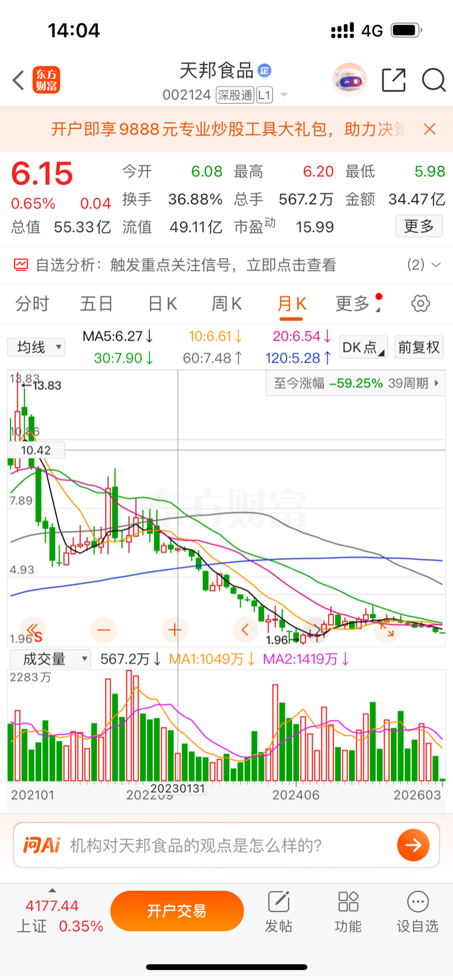Toggle the DK点 indicator
The width and height of the screenshot is (453, 980).
(363, 347)
